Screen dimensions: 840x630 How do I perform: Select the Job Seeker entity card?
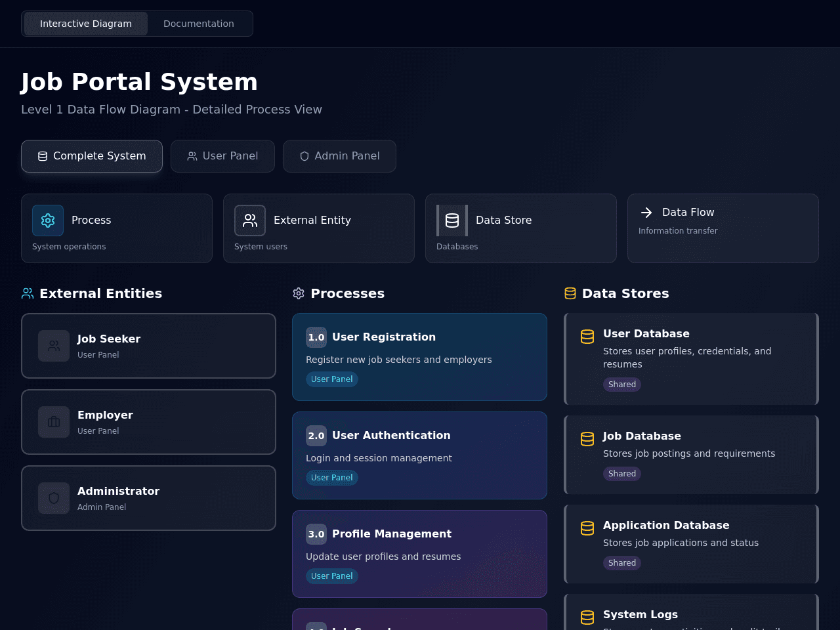148,346
